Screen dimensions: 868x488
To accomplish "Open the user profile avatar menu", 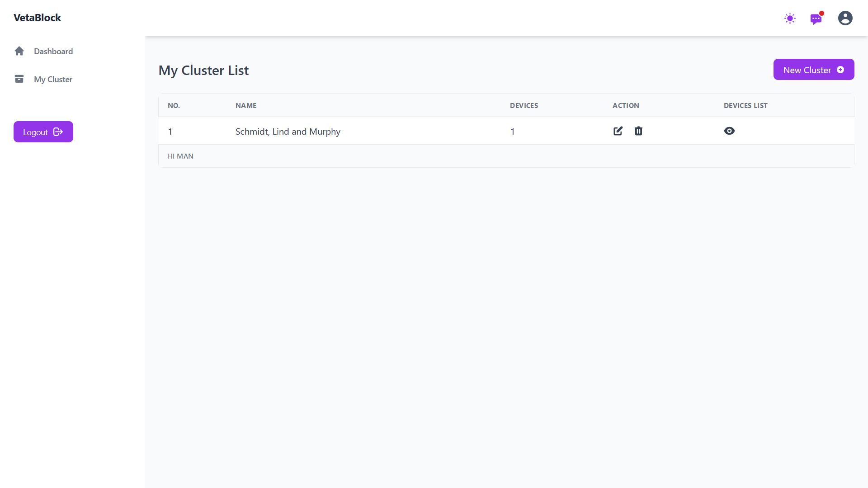I will point(845,18).
